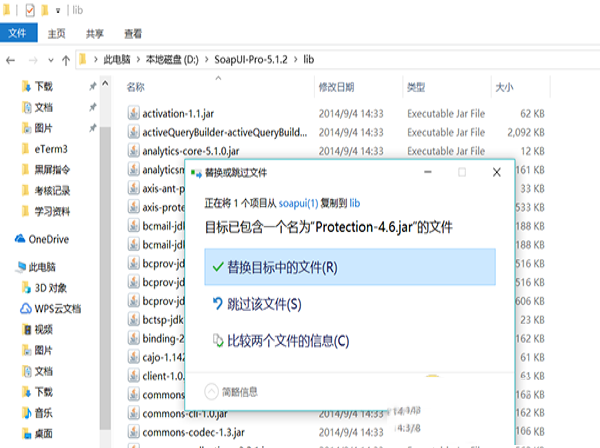Select OneDrive in the navigation pane
This screenshot has width=600, height=448.
click(x=42, y=239)
